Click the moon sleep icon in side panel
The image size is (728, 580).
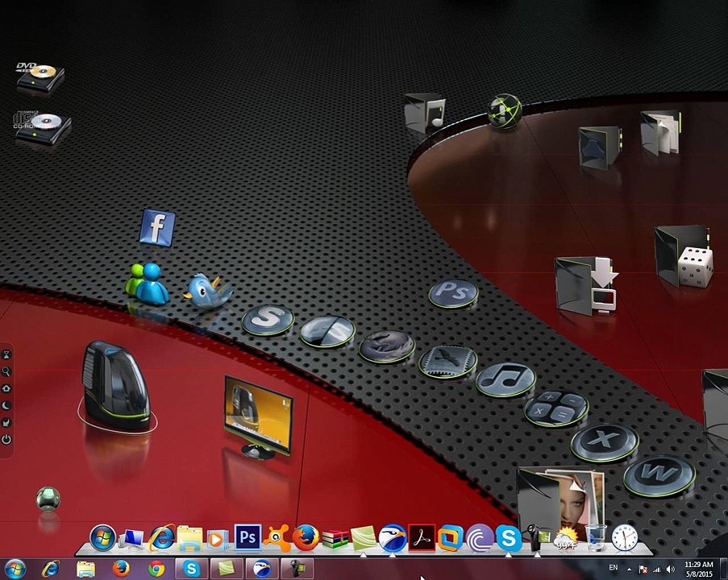coord(6,405)
